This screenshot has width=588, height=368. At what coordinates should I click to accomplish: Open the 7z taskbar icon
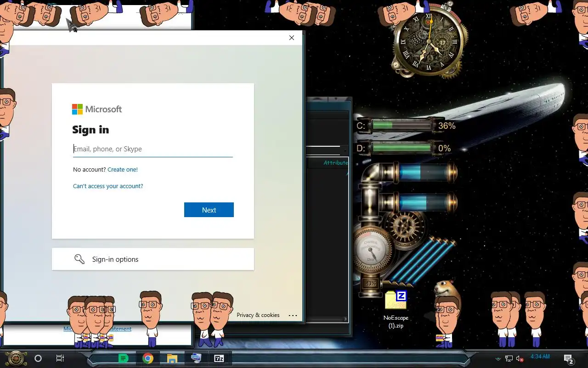point(219,358)
